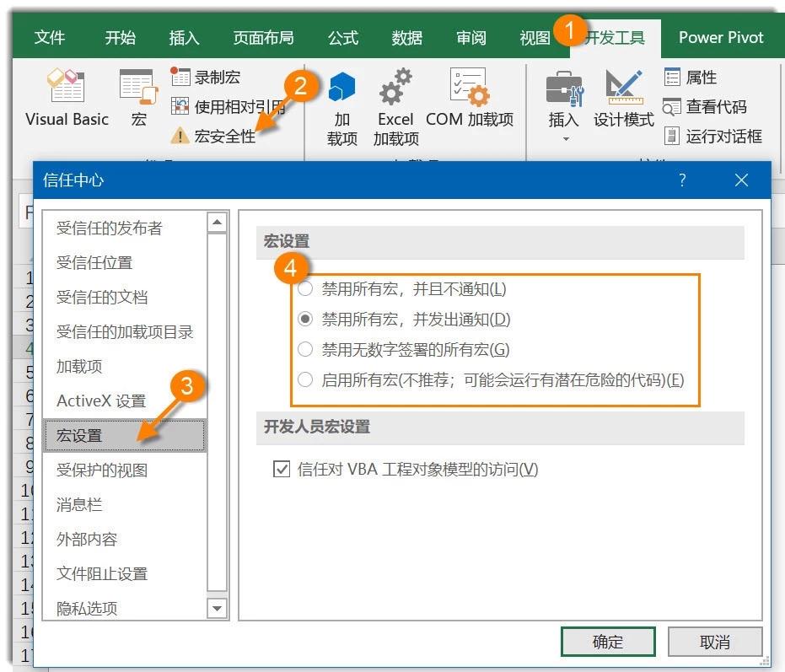The height and width of the screenshot is (672, 785).
Task: Click the 取消 button
Action: click(x=714, y=642)
